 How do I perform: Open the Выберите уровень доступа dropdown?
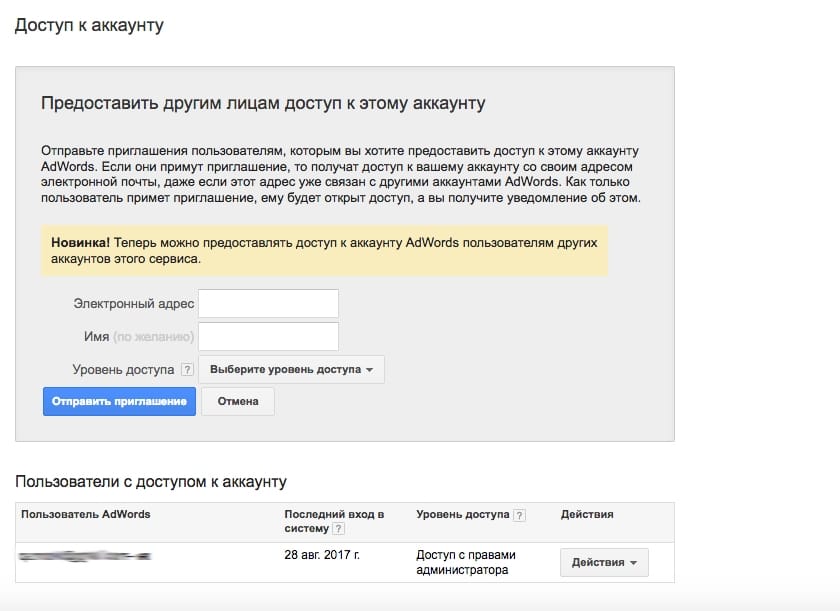[291, 369]
